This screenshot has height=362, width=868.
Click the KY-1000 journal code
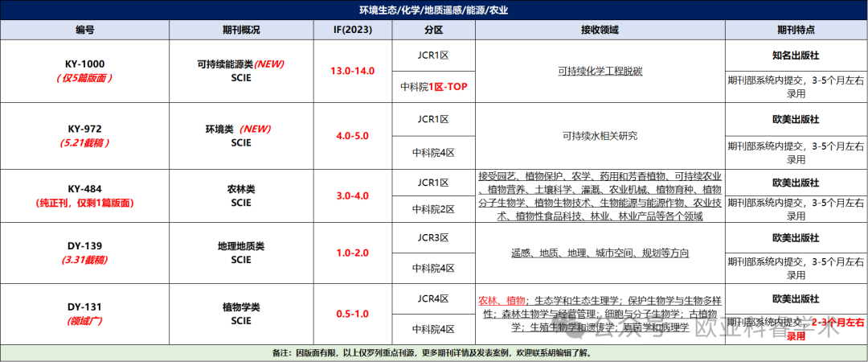pos(85,64)
